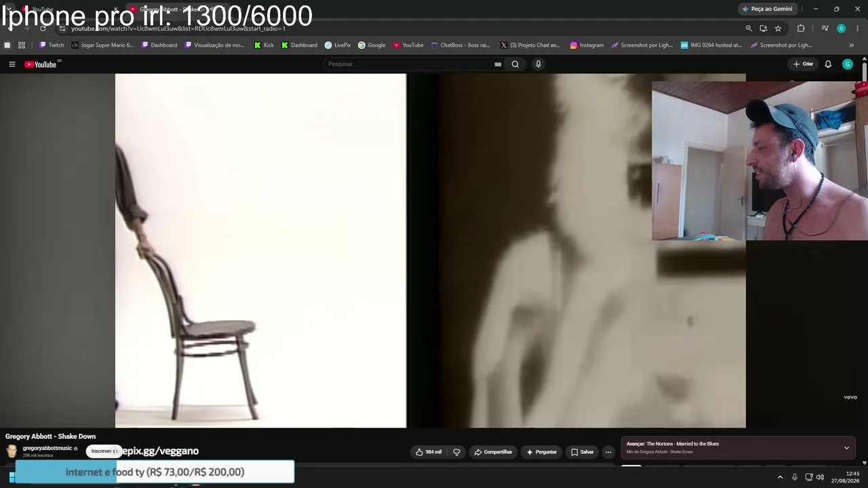Open more actions ellipsis below the video
Image resolution: width=868 pixels, height=488 pixels.
[608, 452]
